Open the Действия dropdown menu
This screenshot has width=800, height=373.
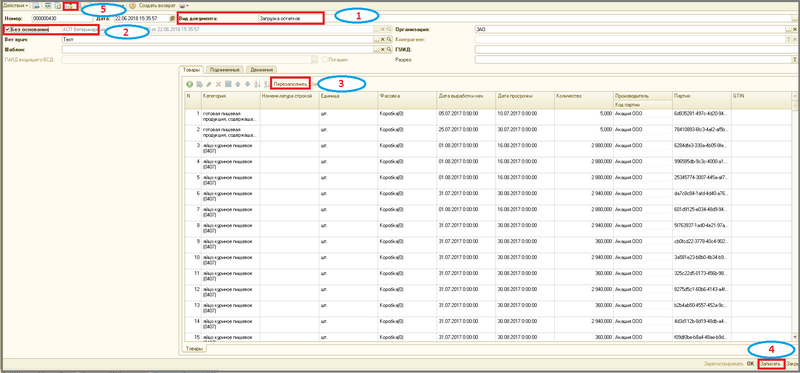[16, 6]
